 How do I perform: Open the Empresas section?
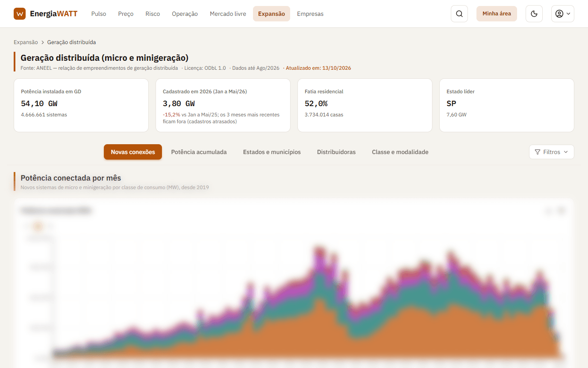tap(310, 14)
